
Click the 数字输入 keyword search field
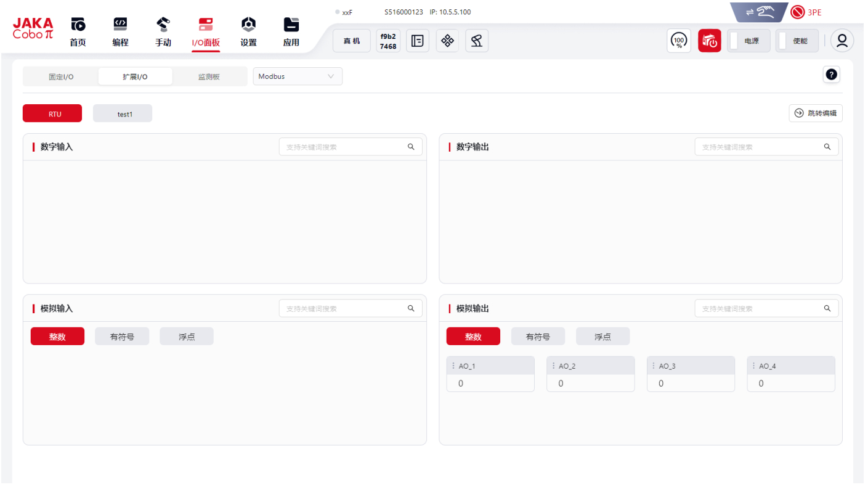[344, 147]
